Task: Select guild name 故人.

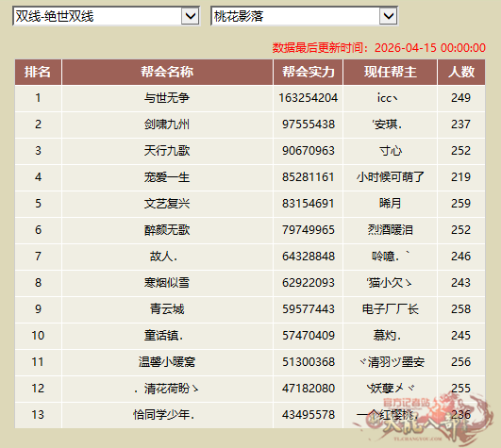Action: [163, 257]
